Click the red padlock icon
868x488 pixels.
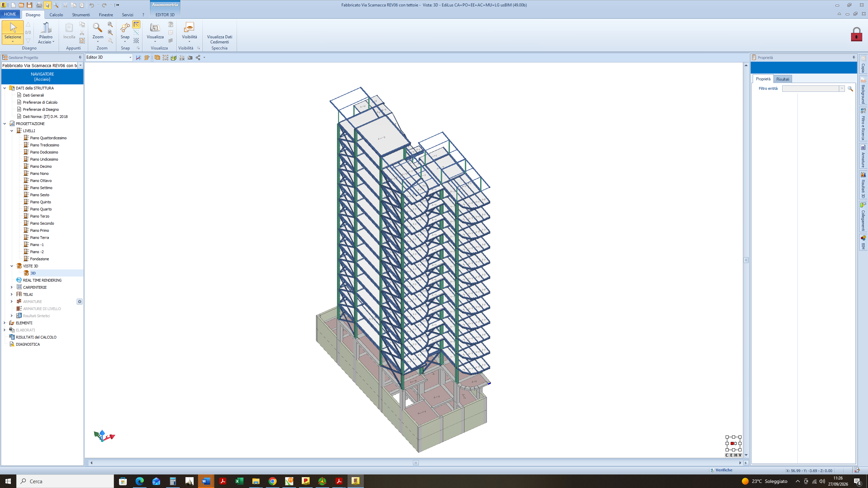click(856, 34)
